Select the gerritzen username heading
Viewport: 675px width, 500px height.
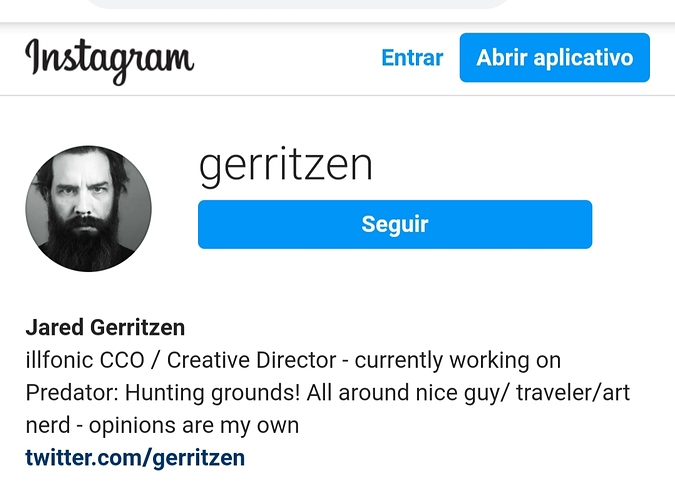(x=285, y=167)
